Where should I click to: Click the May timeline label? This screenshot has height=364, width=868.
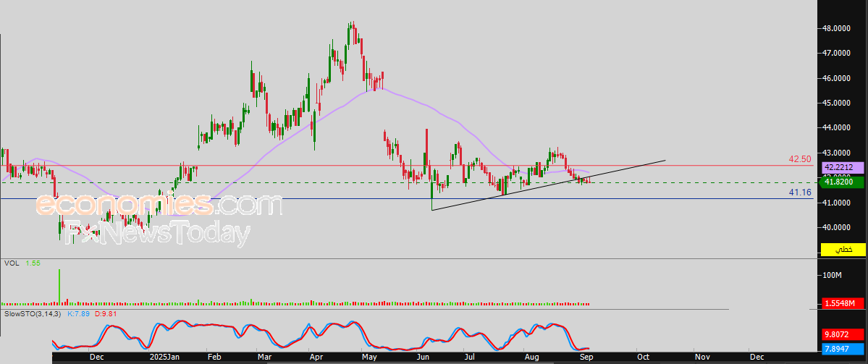369,358
